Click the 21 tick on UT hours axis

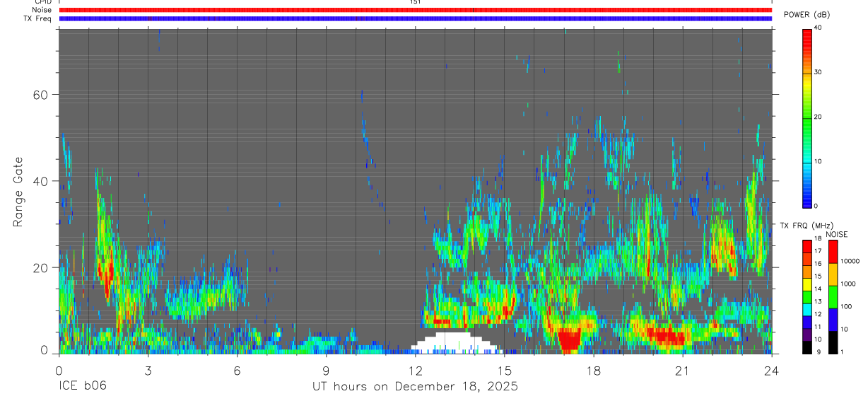[682, 370]
